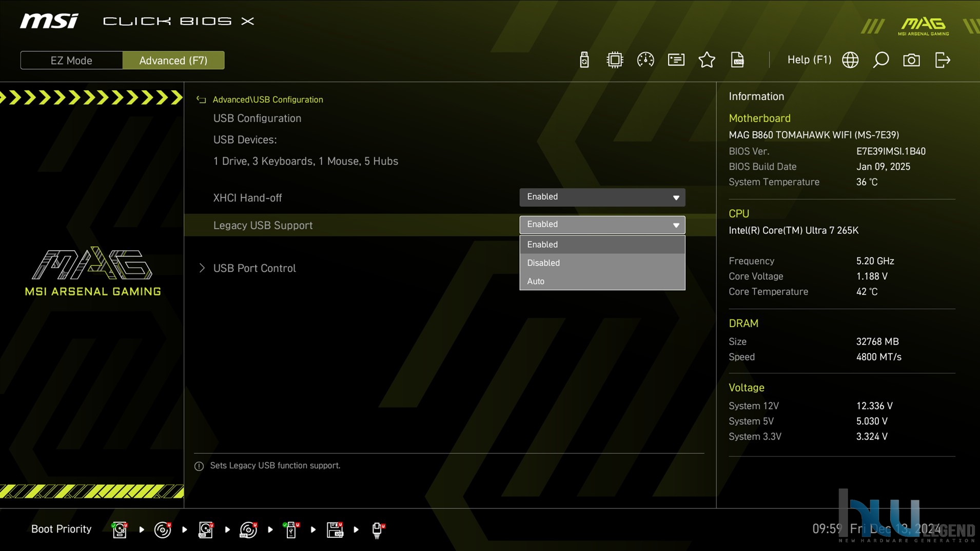Screen dimensions: 980x551
Task: Open the Favorites star icon
Action: point(707,60)
